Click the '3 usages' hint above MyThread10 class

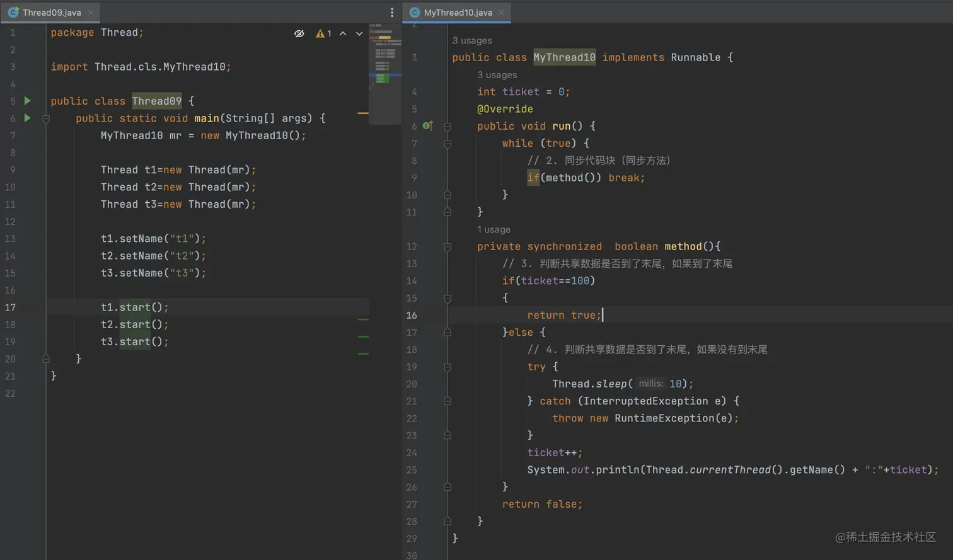(472, 40)
